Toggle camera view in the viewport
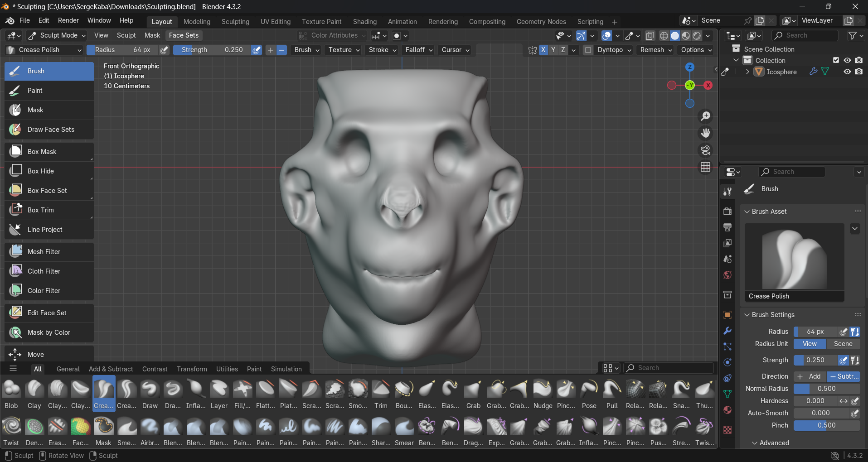 coord(705,150)
